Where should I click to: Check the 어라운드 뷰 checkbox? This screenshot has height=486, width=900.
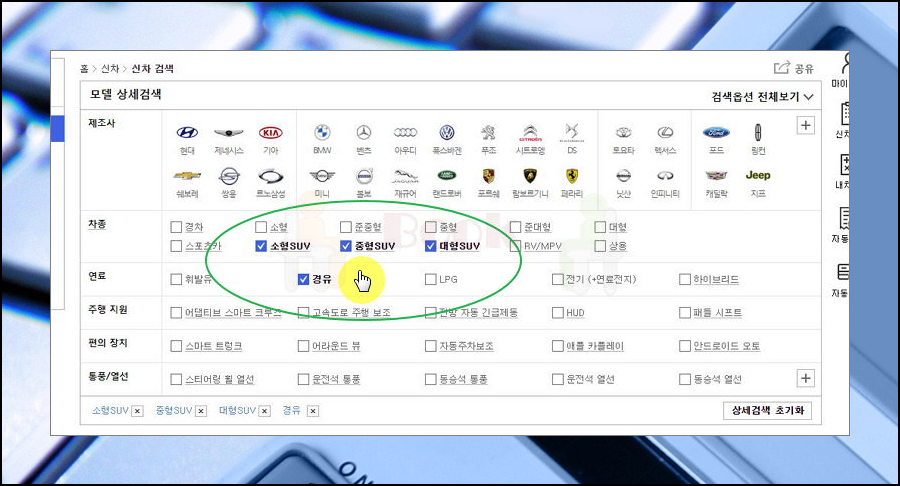pos(304,346)
